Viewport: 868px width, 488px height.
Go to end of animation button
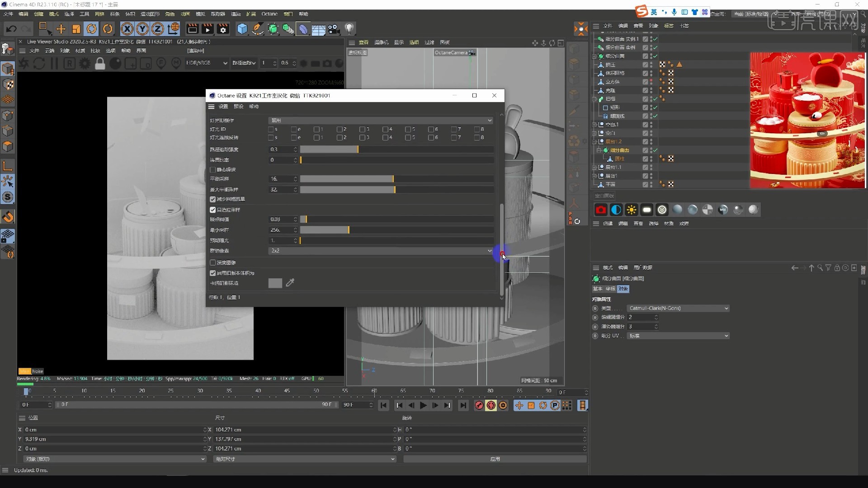click(463, 405)
